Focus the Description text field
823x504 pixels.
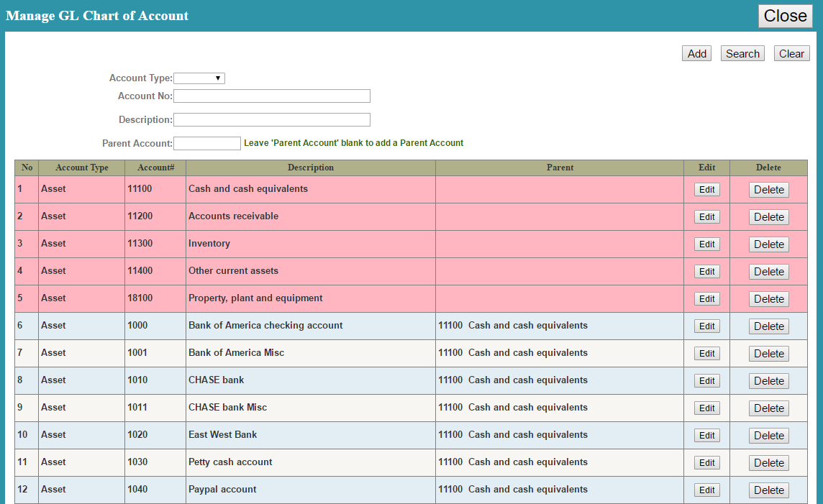tap(271, 120)
